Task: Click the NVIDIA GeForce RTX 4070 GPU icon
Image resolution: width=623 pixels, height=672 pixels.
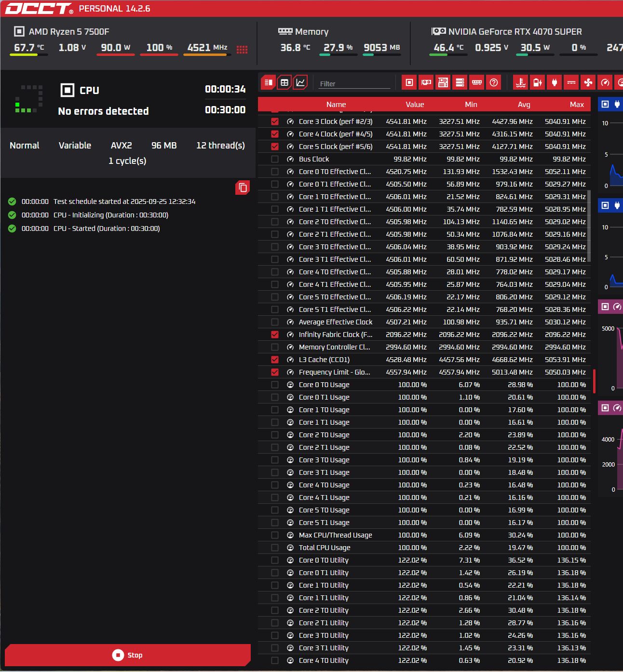Action: pos(438,31)
